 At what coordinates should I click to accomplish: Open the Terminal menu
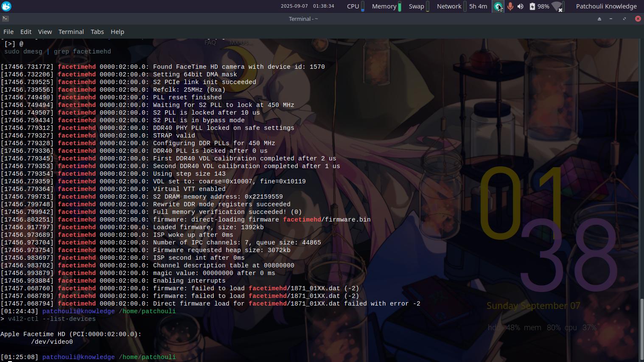71,32
